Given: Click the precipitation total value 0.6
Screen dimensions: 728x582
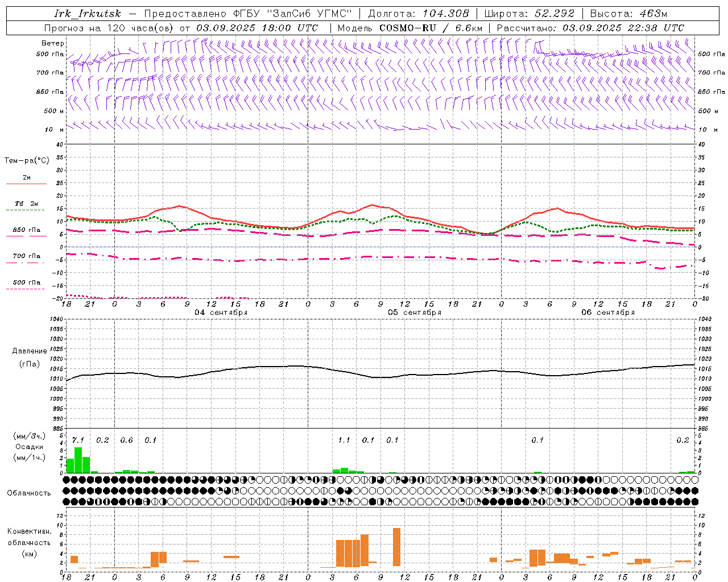Looking at the screenshot, I should click(126, 440).
